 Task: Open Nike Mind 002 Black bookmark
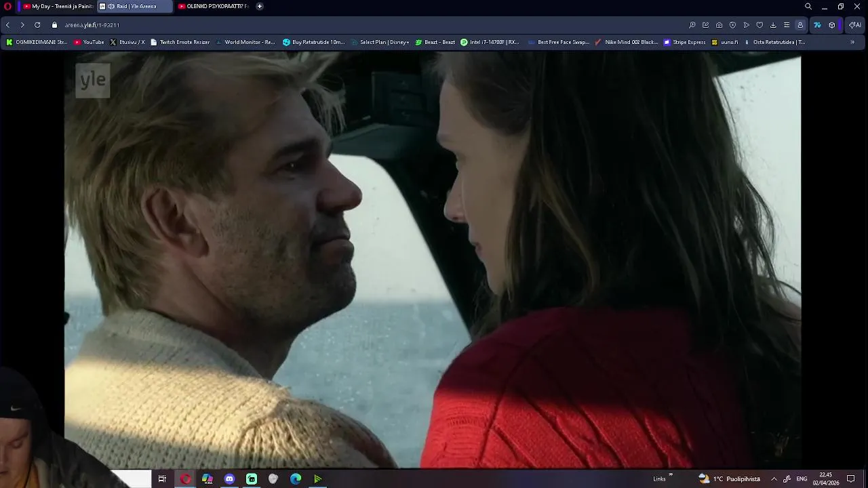pos(627,42)
